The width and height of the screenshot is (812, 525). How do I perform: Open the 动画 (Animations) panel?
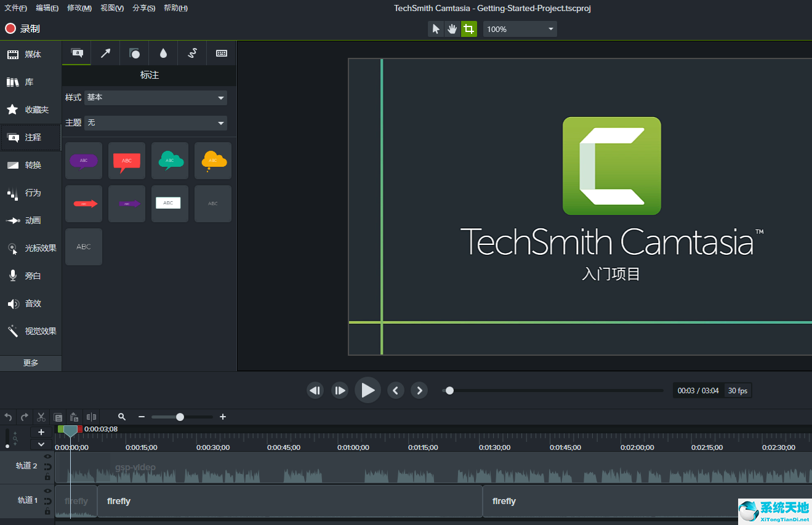tap(31, 221)
